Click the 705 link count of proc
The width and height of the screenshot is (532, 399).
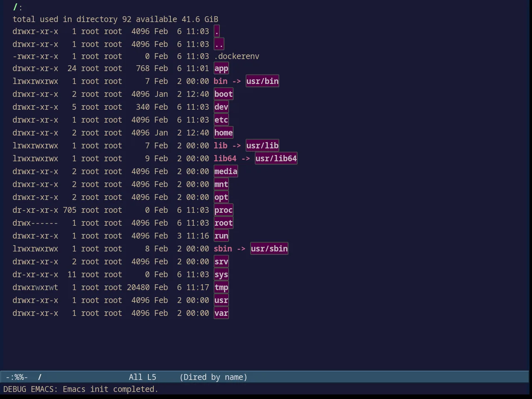pyautogui.click(x=70, y=210)
